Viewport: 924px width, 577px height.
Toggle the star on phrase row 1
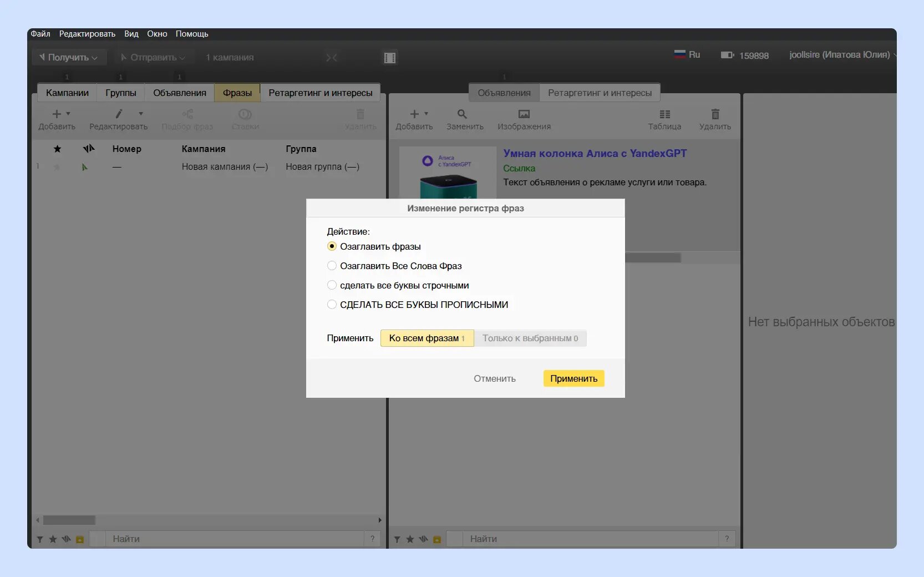pyautogui.click(x=57, y=167)
